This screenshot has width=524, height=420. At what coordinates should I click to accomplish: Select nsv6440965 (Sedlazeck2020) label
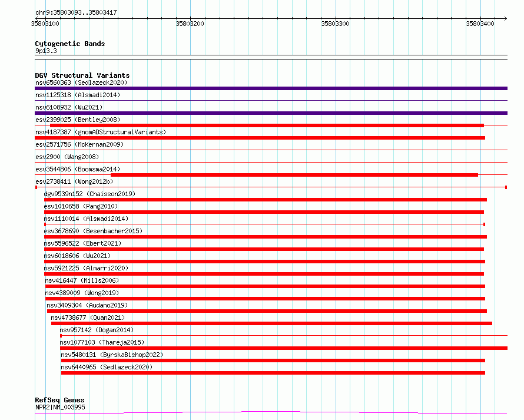(107, 367)
